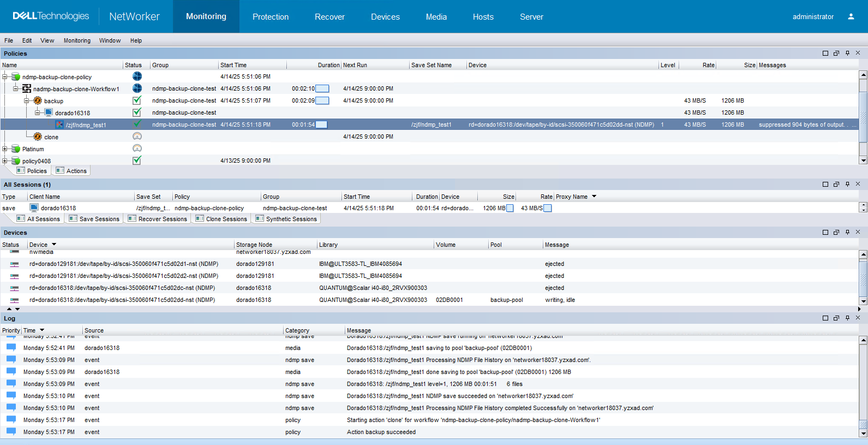Expand the Platinum policy node

(5, 149)
